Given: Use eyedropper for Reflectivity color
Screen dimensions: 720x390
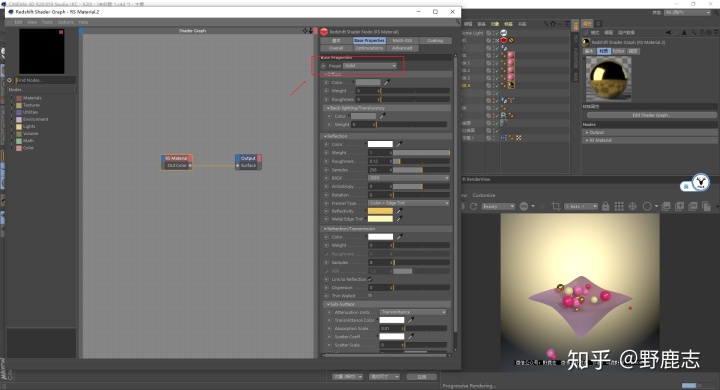Looking at the screenshot, I should pyautogui.click(x=399, y=211).
